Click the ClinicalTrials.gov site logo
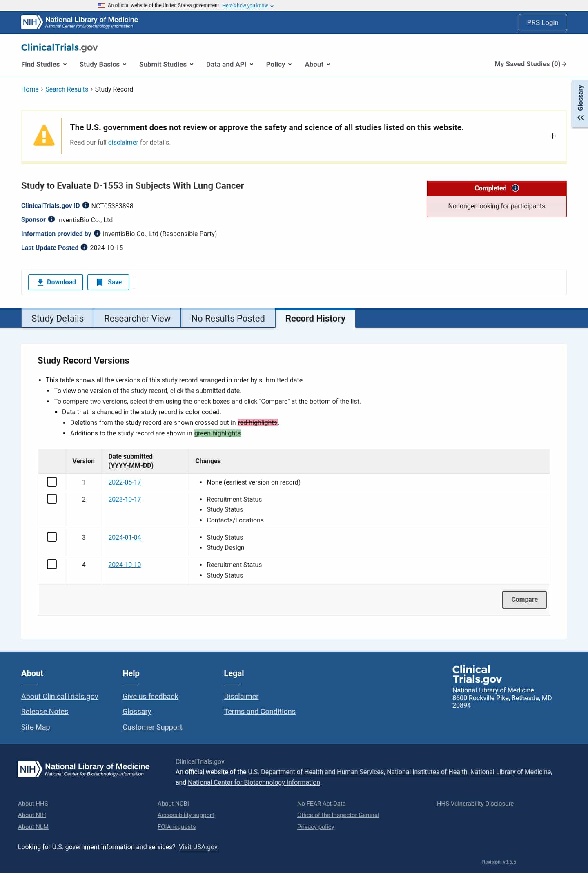This screenshot has width=588, height=873. pyautogui.click(x=59, y=47)
